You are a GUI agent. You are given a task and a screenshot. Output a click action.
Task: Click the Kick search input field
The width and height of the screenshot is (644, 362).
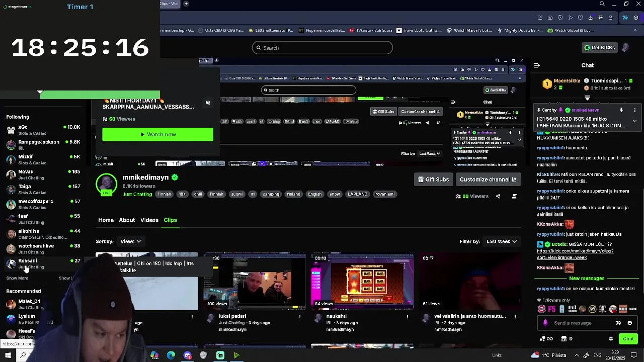click(323, 48)
